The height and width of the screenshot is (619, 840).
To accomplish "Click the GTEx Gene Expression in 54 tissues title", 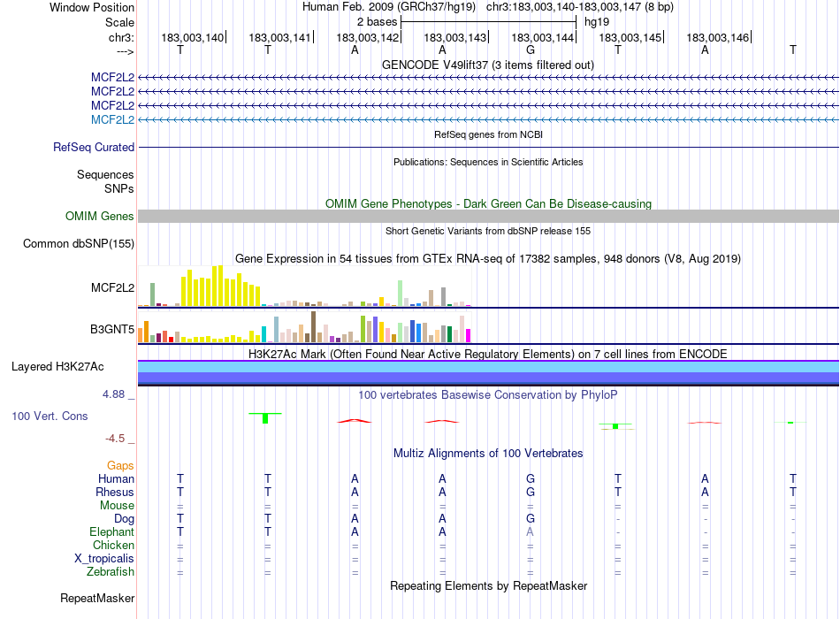I will [487, 259].
